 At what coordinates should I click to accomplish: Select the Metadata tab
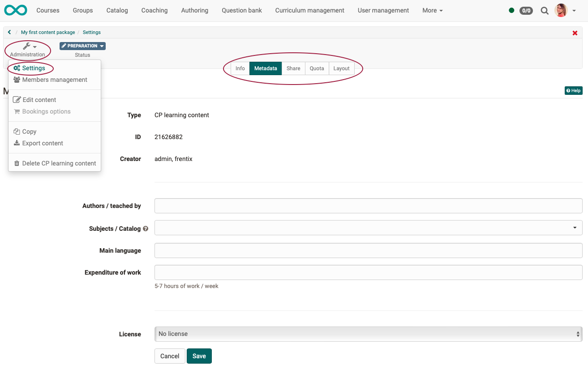point(266,68)
